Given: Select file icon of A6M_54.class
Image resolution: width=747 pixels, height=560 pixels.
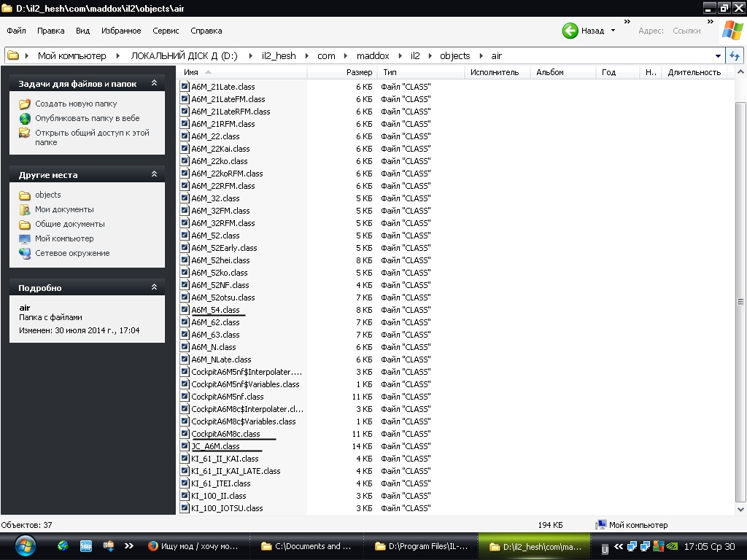Looking at the screenshot, I should [185, 309].
